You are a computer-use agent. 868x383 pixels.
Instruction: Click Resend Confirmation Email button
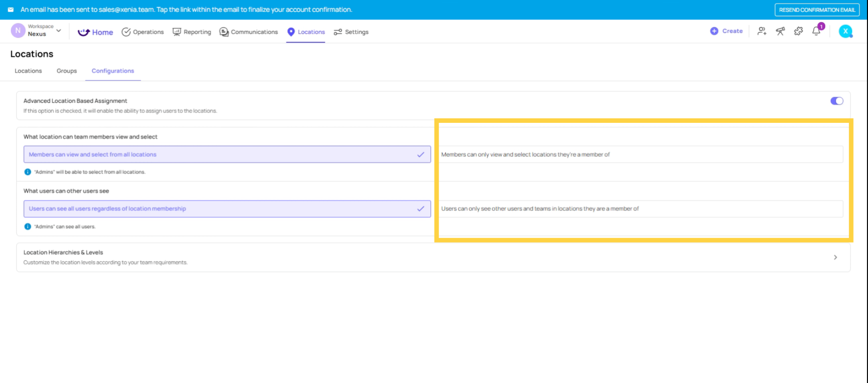pyautogui.click(x=817, y=10)
